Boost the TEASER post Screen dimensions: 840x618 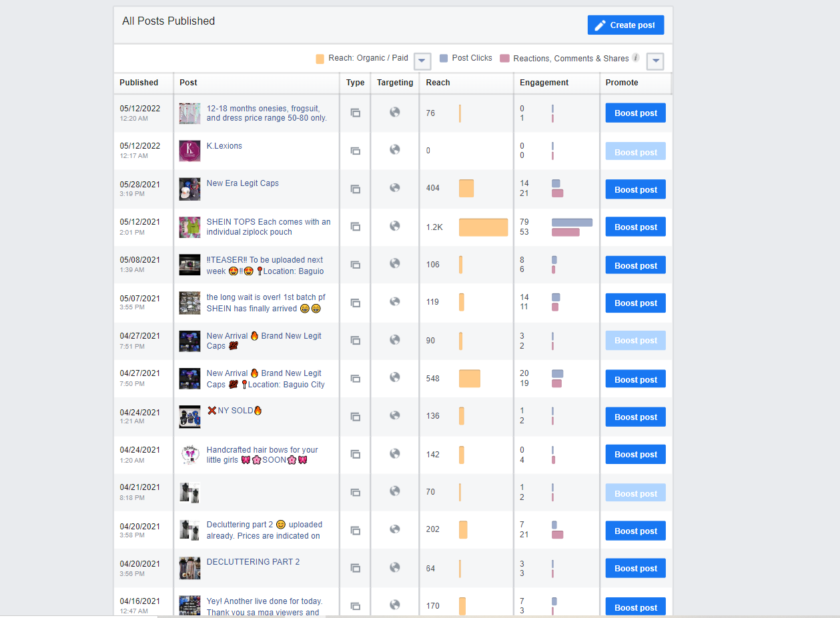coord(636,265)
